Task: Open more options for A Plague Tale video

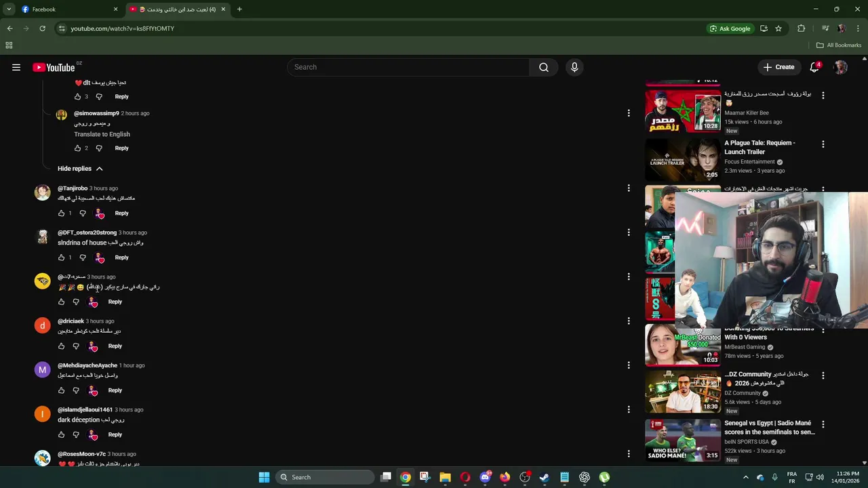Action: click(x=823, y=144)
